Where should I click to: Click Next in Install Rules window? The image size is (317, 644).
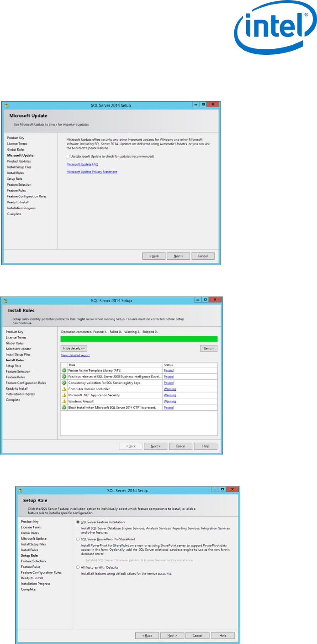155,446
